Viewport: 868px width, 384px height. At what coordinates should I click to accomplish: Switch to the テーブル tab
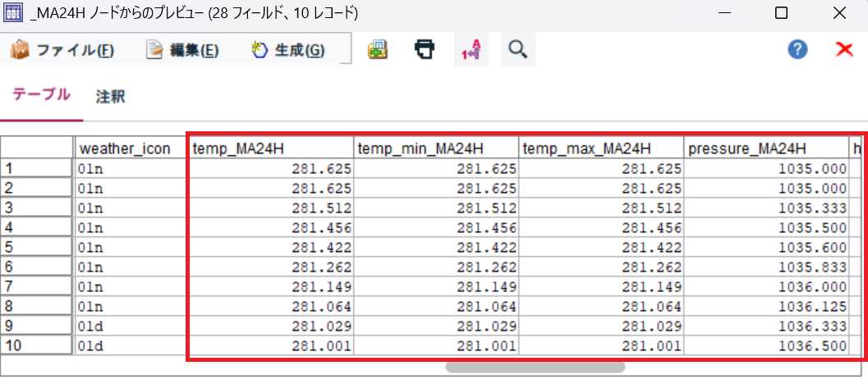click(x=42, y=94)
